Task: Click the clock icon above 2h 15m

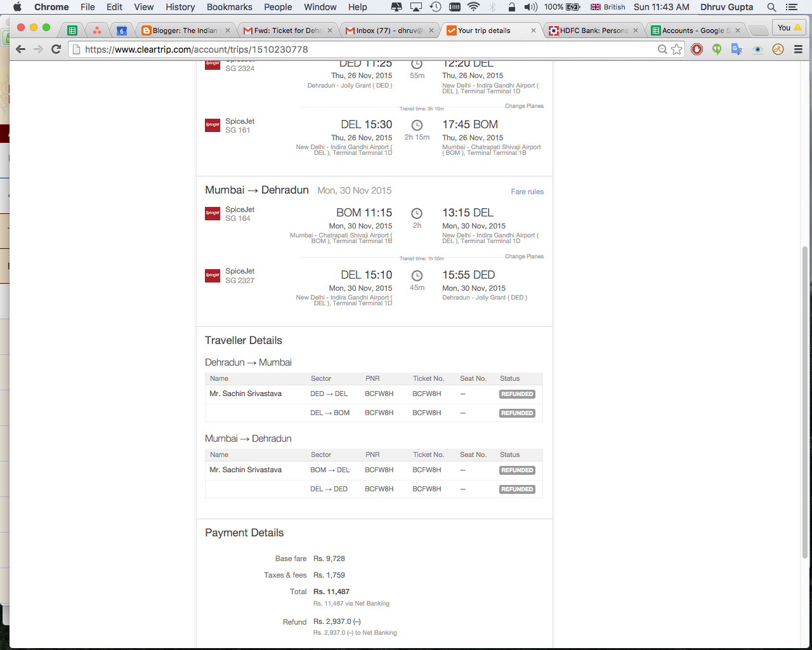Action: [417, 125]
